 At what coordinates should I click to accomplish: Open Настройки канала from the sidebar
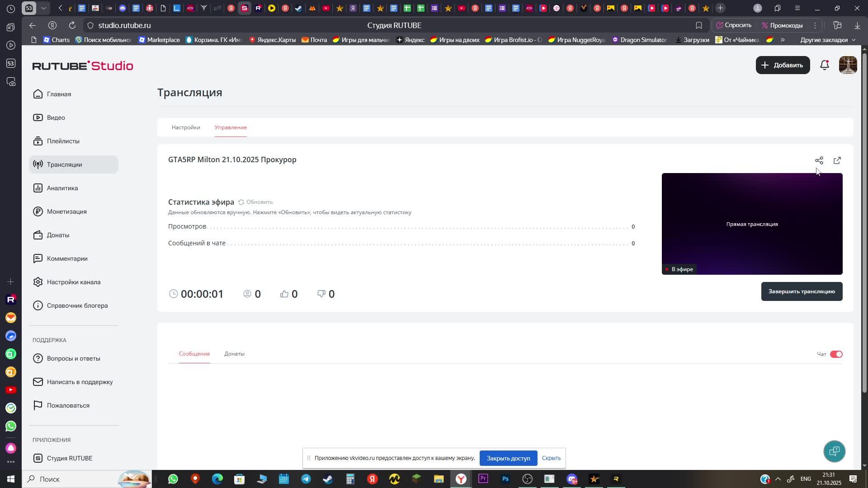[73, 282]
